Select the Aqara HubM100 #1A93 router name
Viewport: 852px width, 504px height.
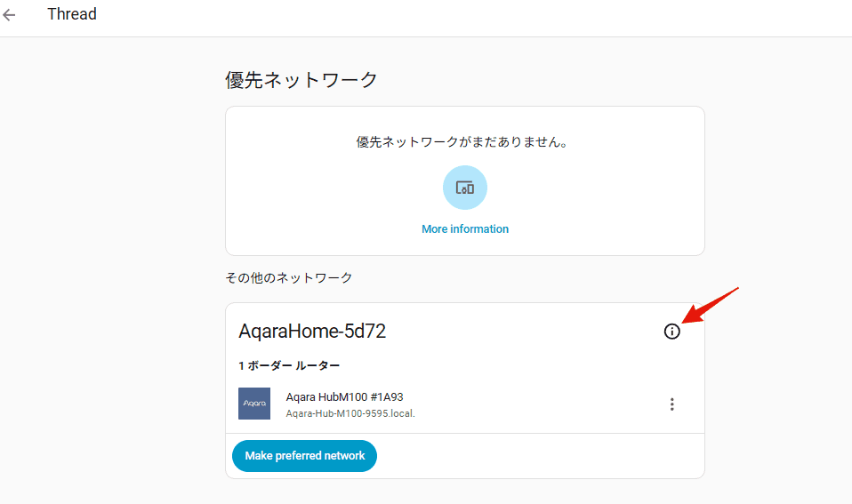pyautogui.click(x=344, y=396)
